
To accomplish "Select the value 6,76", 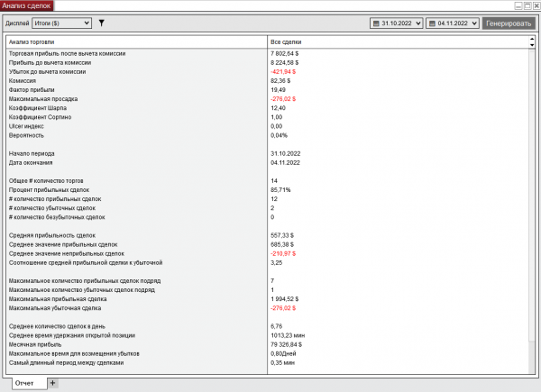I will tap(277, 326).
